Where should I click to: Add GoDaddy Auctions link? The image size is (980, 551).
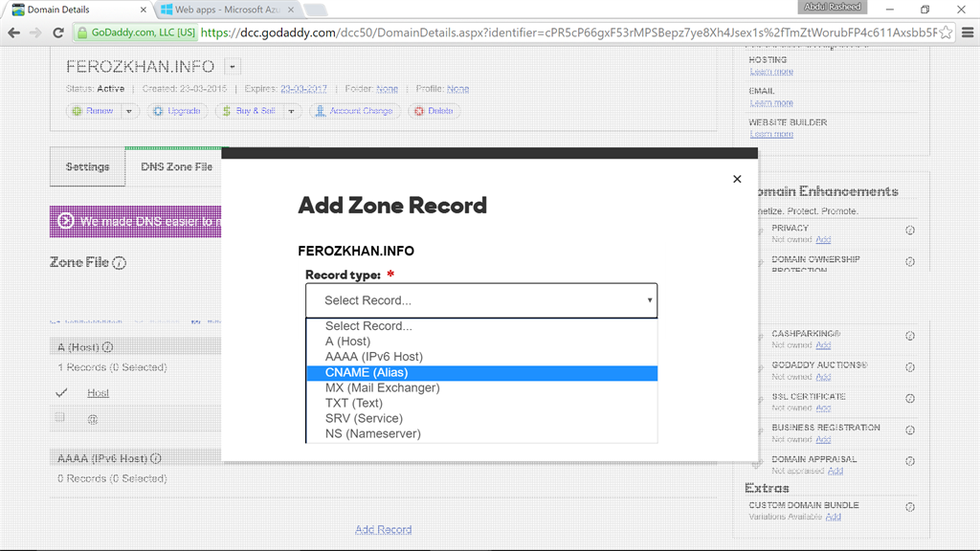click(823, 377)
